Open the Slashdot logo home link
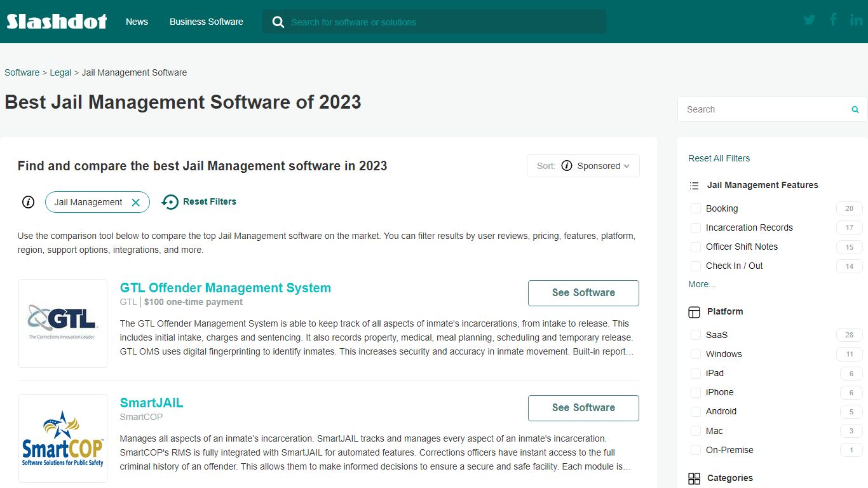This screenshot has width=868, height=488. click(x=57, y=22)
